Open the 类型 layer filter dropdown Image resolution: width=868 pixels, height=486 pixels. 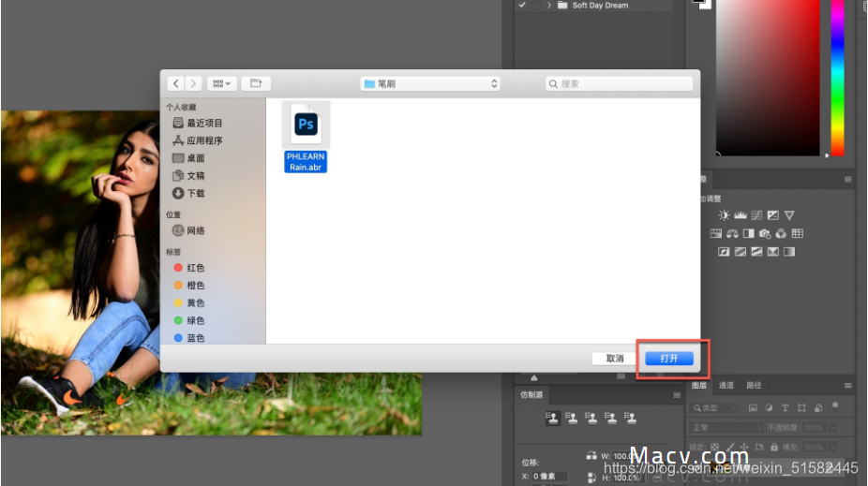coord(713,408)
